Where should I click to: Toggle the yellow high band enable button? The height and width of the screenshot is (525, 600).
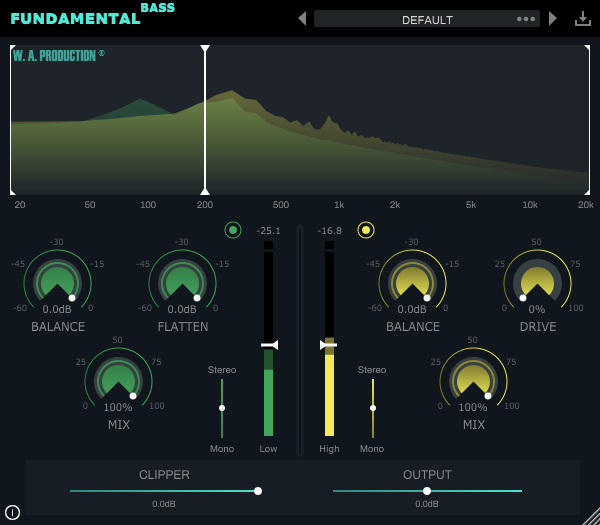click(366, 230)
